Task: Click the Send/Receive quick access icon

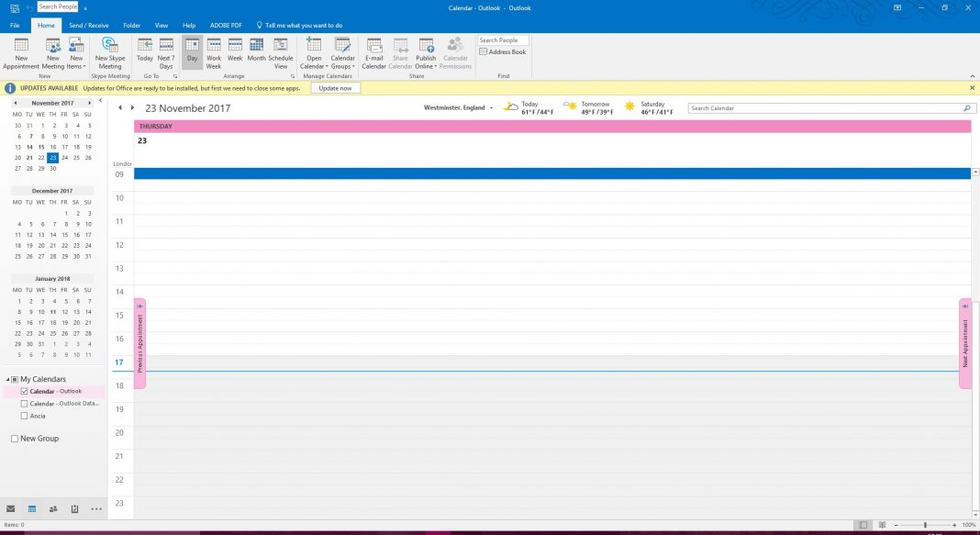Action: (15, 8)
